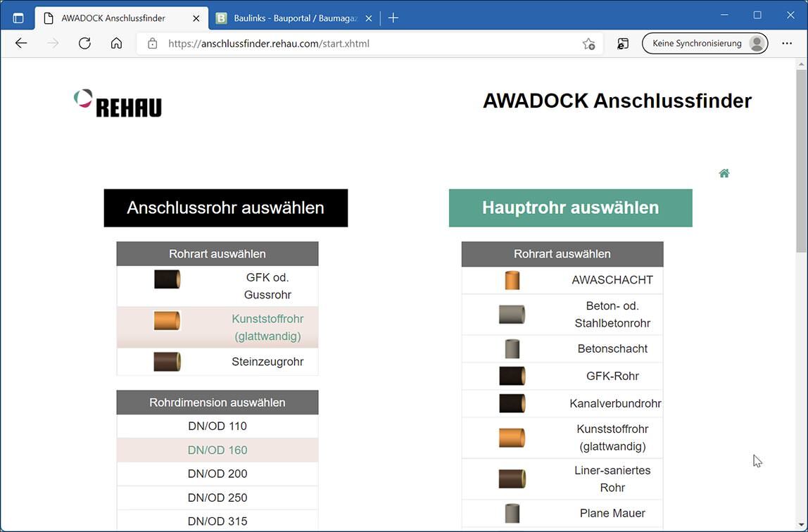
Task: Click the AWADOCK Anschlussfinder page title
Action: pyautogui.click(x=617, y=101)
